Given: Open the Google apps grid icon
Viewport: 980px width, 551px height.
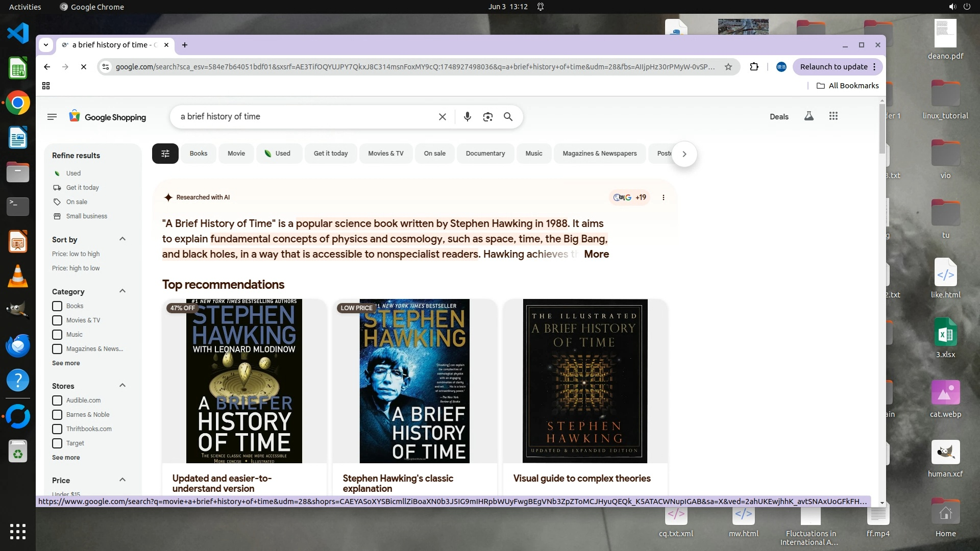Looking at the screenshot, I should point(834,116).
